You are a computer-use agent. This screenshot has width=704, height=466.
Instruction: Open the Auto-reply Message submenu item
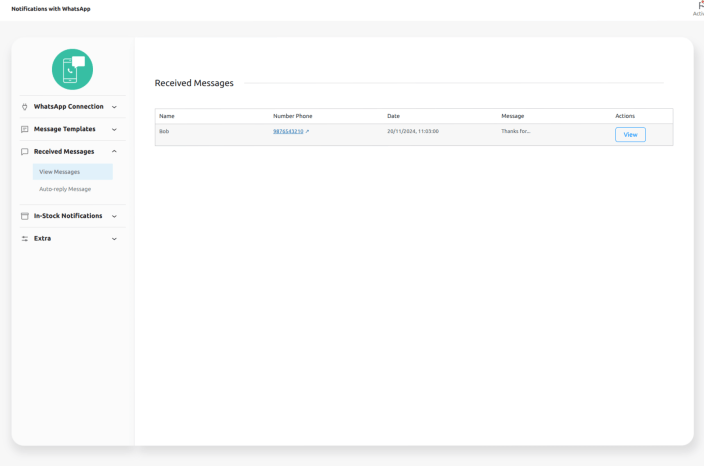[65, 189]
